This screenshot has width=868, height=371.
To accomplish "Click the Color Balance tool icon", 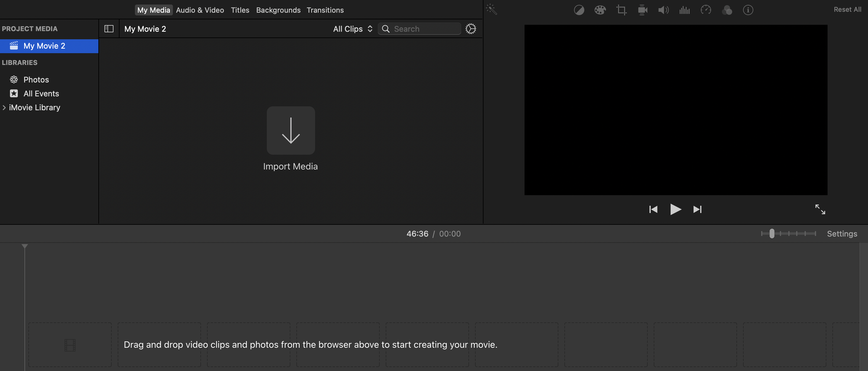I will [579, 10].
